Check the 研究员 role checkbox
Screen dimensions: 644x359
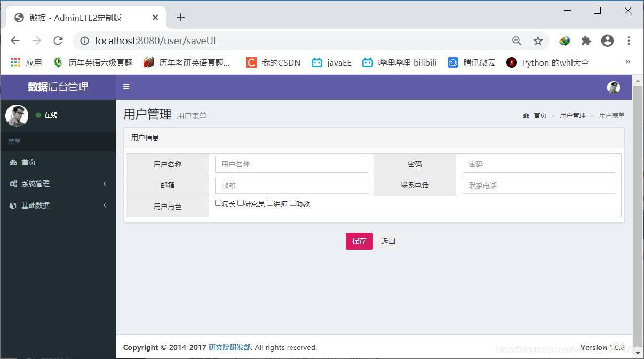[241, 203]
